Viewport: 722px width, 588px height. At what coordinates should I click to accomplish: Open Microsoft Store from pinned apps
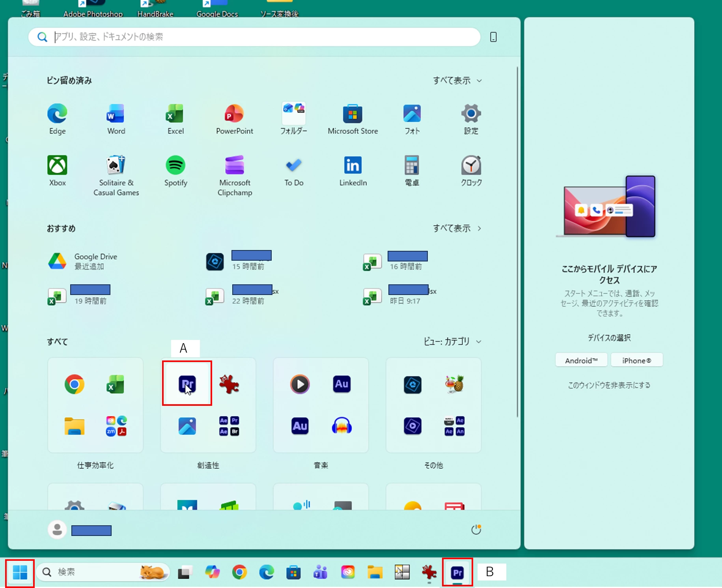click(353, 119)
